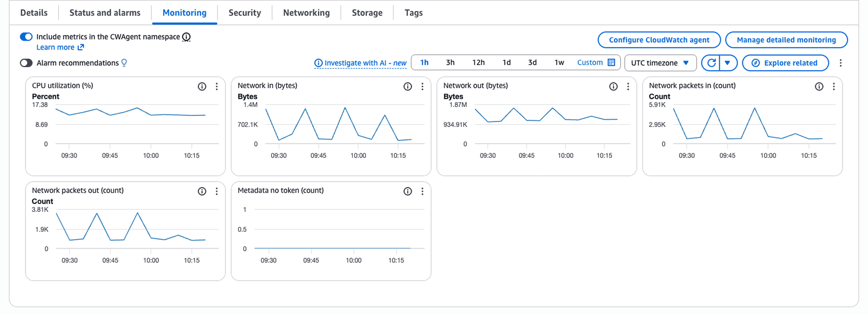The width and height of the screenshot is (868, 315).
Task: Open the Status and alarms tab
Action: coord(105,13)
